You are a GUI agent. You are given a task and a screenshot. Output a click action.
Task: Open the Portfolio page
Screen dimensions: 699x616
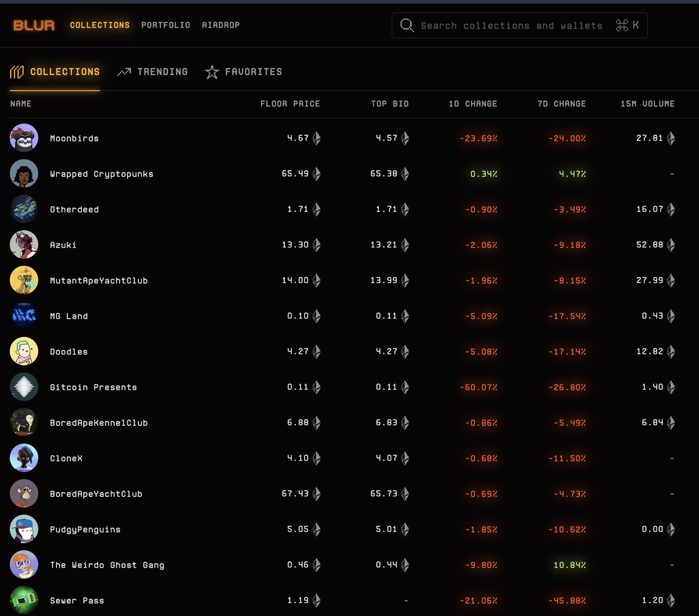(x=166, y=25)
